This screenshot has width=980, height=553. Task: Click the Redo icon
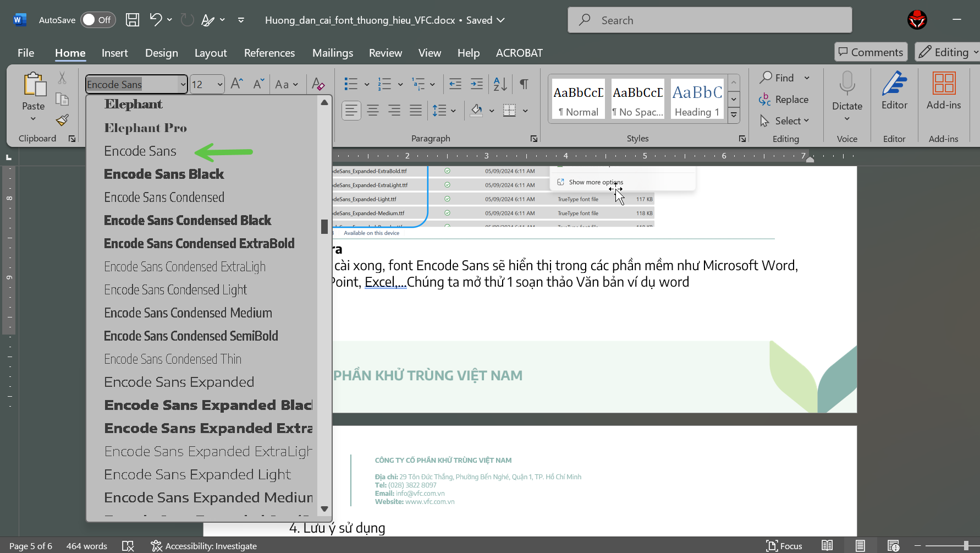(x=188, y=20)
